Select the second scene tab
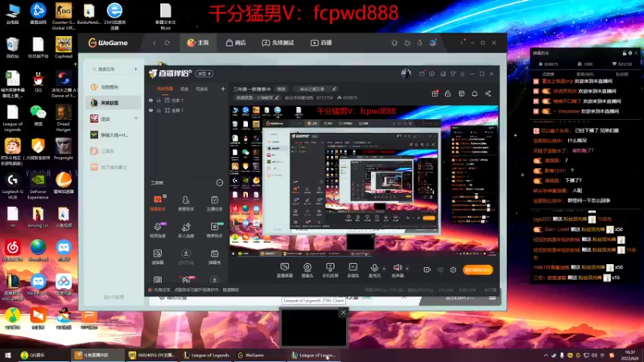This screenshot has width=644, height=362. click(184, 88)
